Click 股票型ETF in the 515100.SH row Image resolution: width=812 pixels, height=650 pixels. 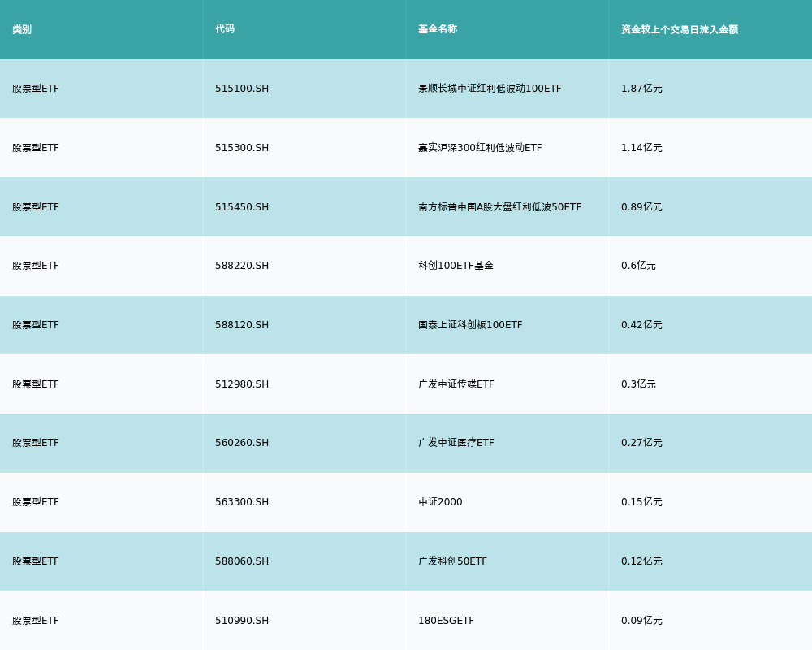(x=36, y=89)
